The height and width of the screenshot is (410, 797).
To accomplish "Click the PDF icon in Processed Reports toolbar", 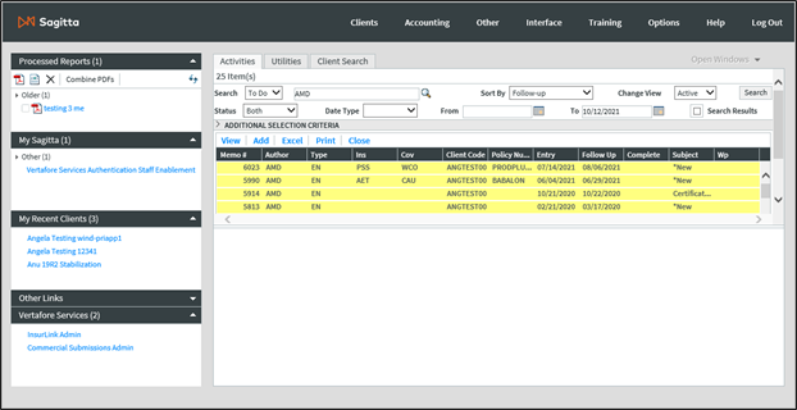I will pos(19,79).
